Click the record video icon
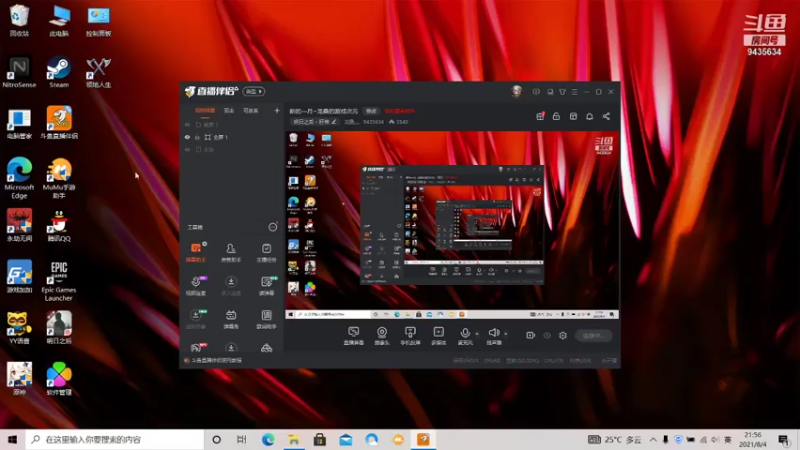 531,336
